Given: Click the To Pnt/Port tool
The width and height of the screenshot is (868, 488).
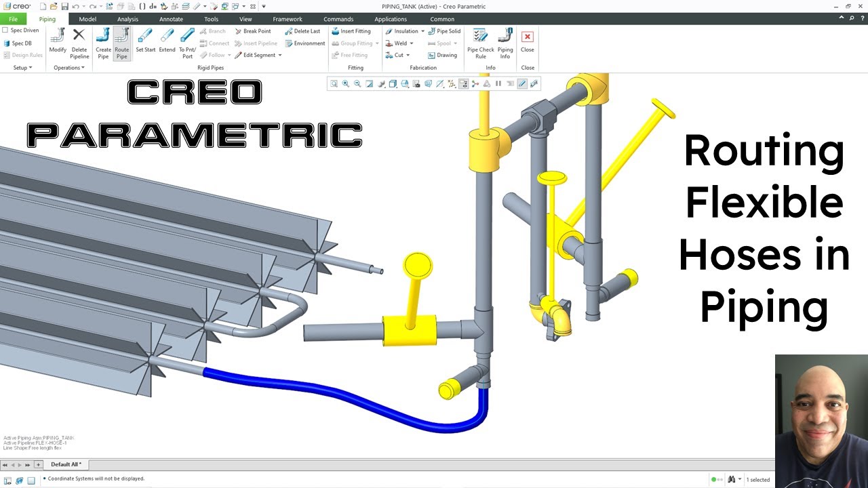Looking at the screenshot, I should (x=187, y=43).
